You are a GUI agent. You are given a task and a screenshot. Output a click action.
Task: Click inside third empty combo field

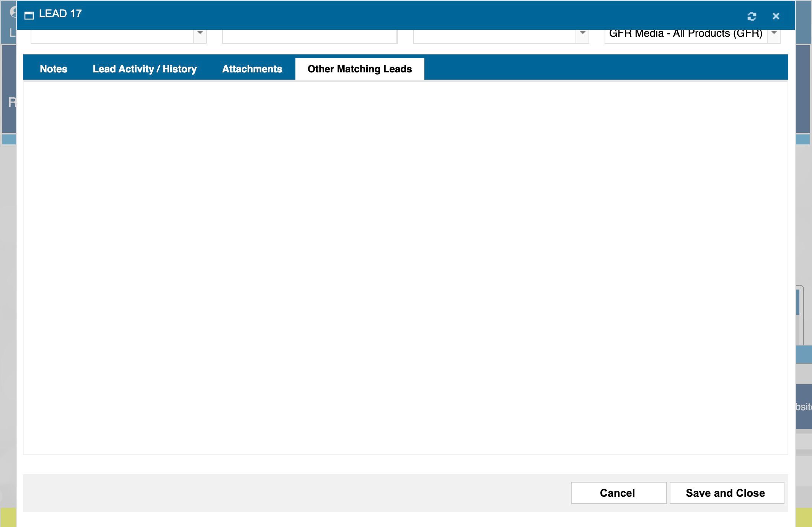click(x=494, y=36)
